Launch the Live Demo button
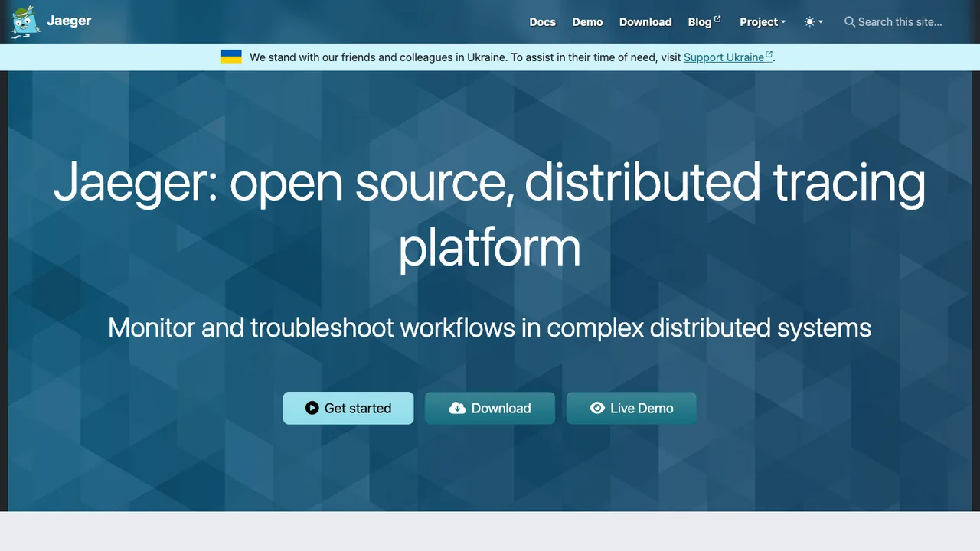Image resolution: width=980 pixels, height=551 pixels. tap(632, 408)
